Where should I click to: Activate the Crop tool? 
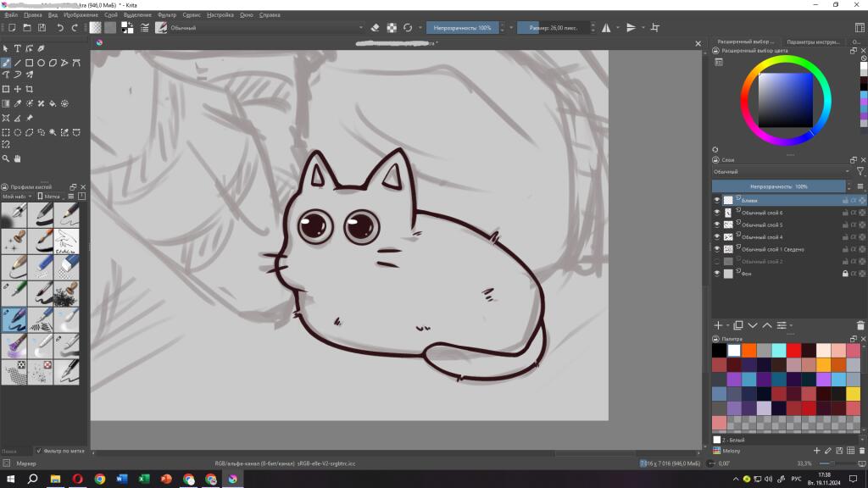click(30, 89)
